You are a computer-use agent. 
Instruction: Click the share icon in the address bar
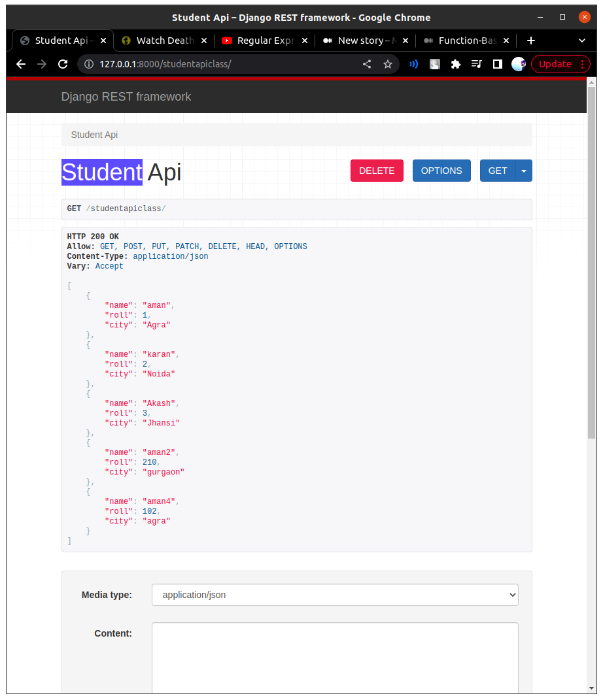pyautogui.click(x=366, y=64)
